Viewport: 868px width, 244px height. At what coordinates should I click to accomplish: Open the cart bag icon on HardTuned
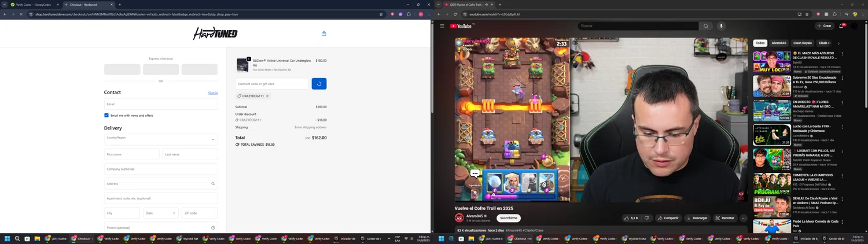tap(323, 34)
